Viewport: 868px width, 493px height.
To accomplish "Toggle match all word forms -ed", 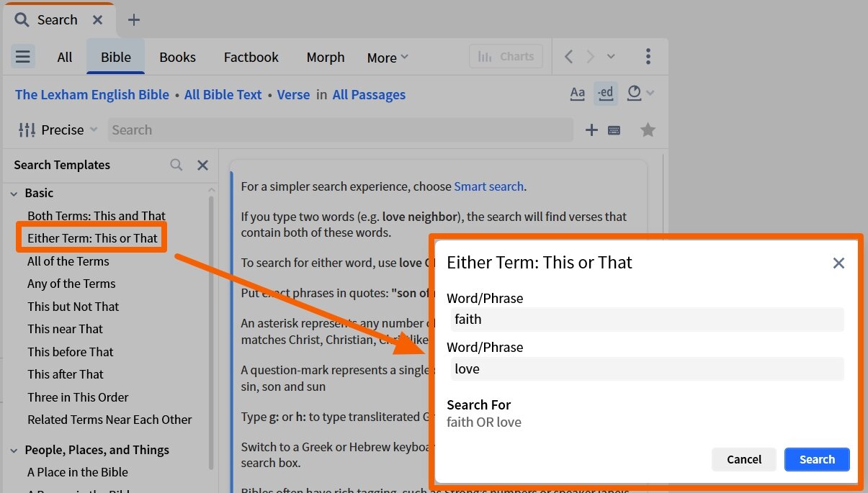I will pos(606,93).
